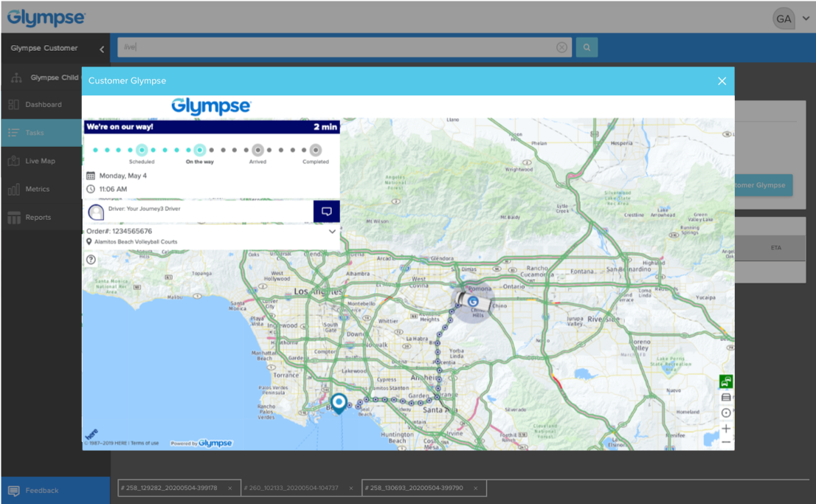Collapse the Glympse Customer sidebar
This screenshot has height=504, width=816.
point(102,49)
